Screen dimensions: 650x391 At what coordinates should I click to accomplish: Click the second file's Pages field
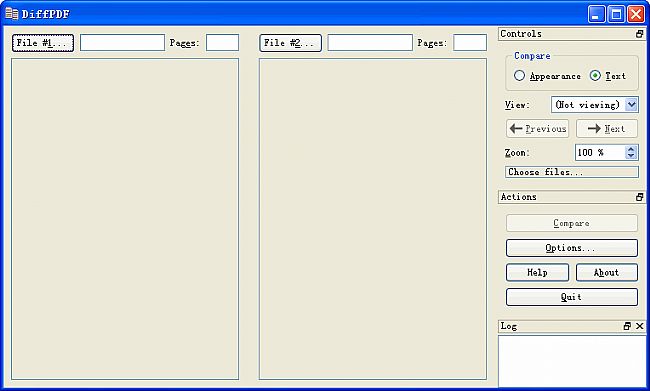click(x=470, y=43)
